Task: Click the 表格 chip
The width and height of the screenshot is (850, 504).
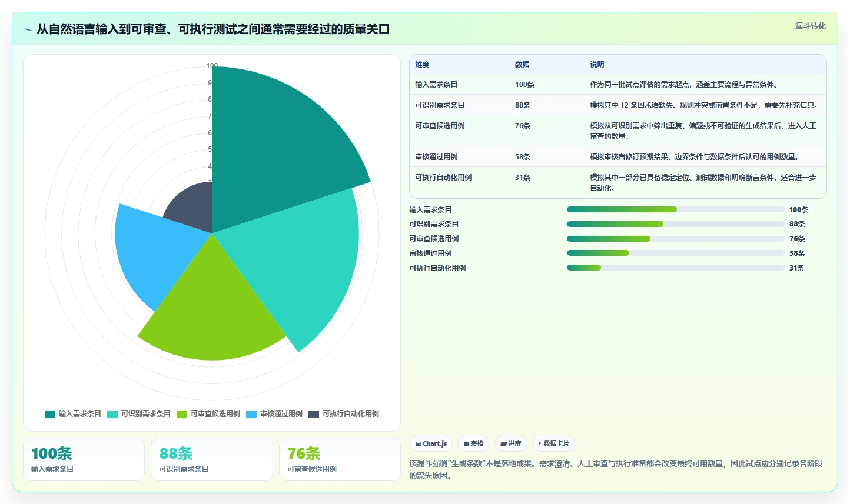Action: 473,443
